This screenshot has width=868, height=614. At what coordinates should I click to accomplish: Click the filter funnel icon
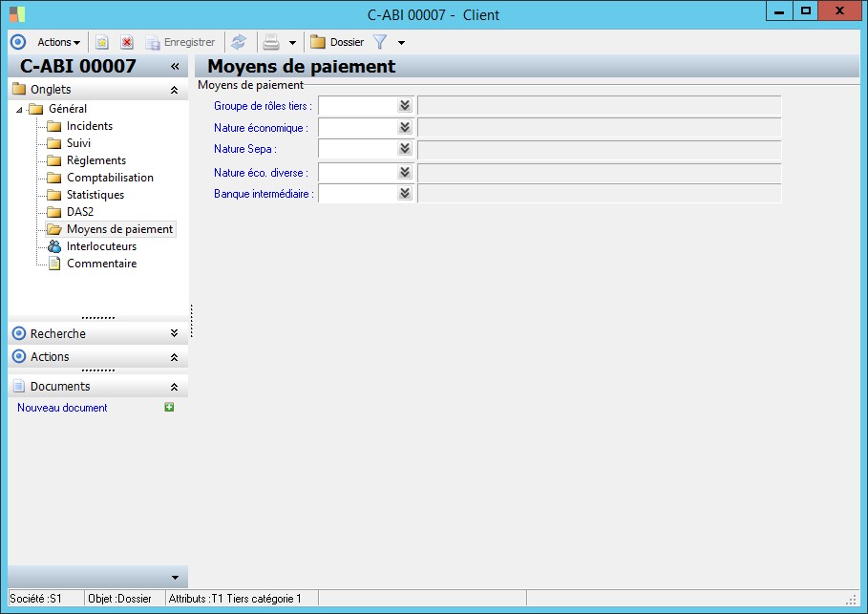coord(380,42)
